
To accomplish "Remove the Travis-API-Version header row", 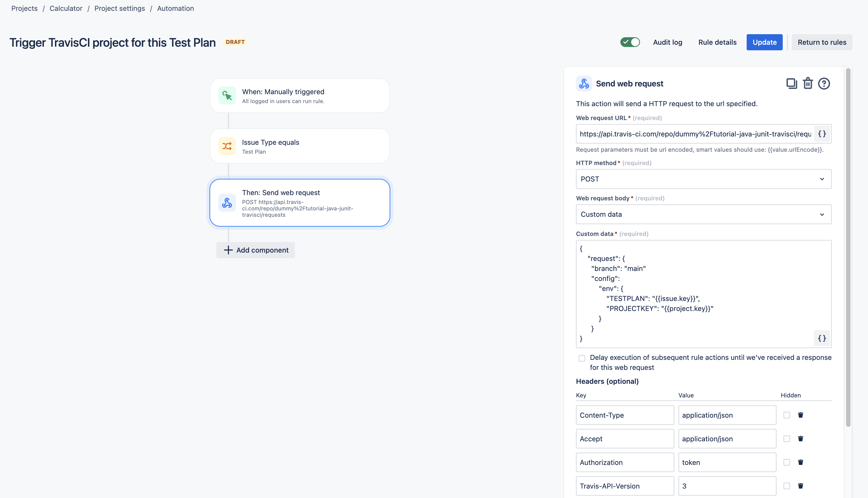I will click(800, 486).
